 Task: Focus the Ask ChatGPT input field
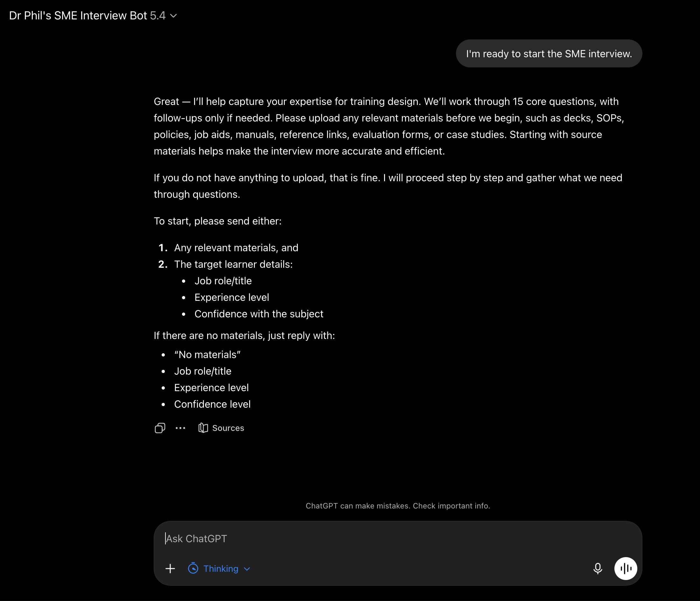(398, 539)
